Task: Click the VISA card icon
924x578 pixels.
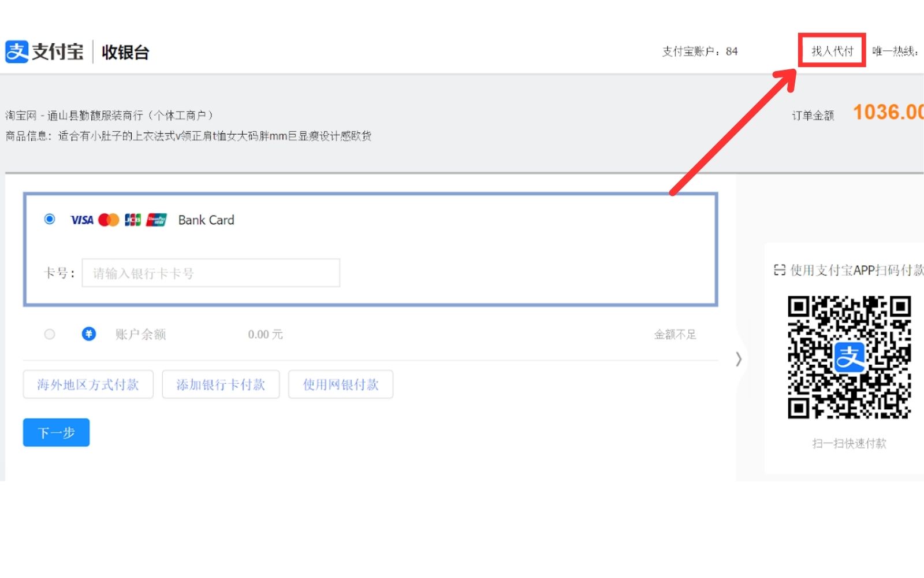Action: (x=82, y=220)
